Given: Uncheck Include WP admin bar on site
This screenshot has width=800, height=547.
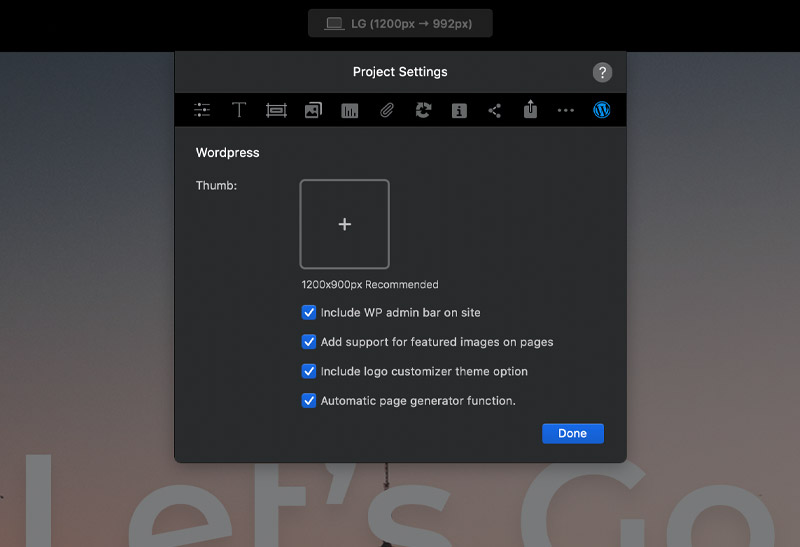Looking at the screenshot, I should pos(309,313).
